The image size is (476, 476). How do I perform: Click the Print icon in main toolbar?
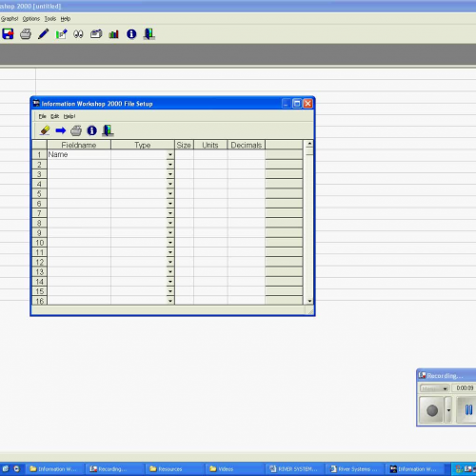(x=26, y=33)
